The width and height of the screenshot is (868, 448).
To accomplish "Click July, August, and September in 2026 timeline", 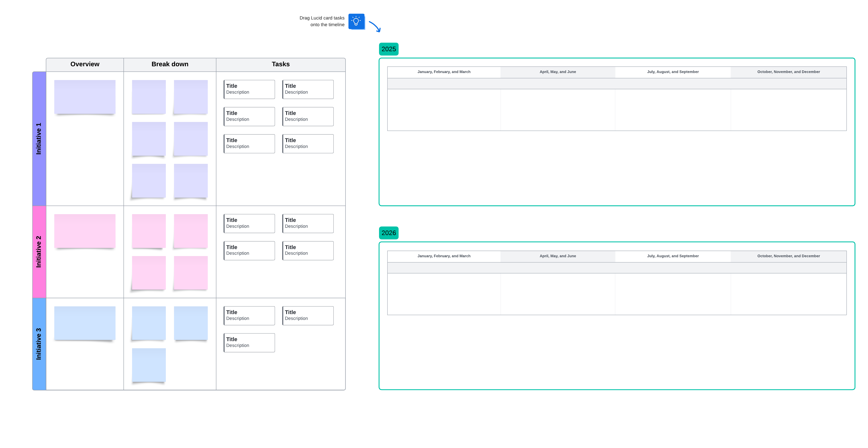I will (x=673, y=256).
